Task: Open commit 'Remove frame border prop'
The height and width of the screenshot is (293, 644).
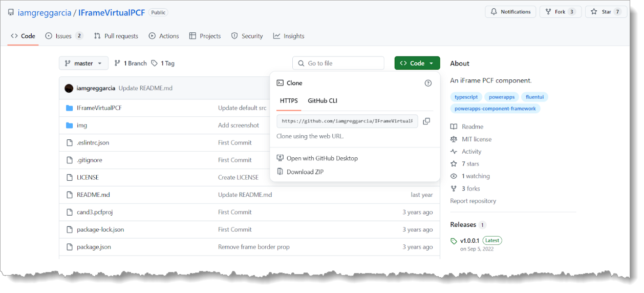Action: [x=254, y=247]
